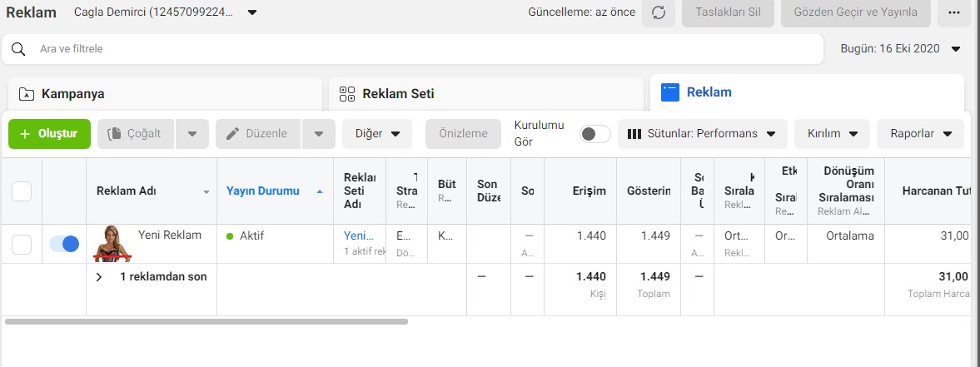Open the date range Bugün dropdown

point(900,48)
